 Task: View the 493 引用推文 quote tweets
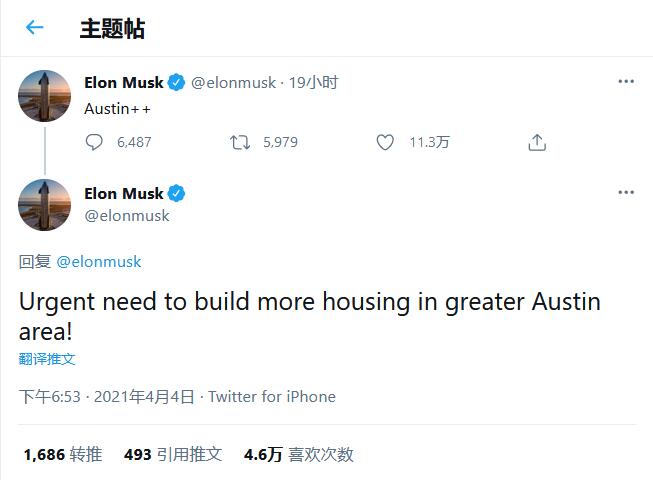(173, 455)
